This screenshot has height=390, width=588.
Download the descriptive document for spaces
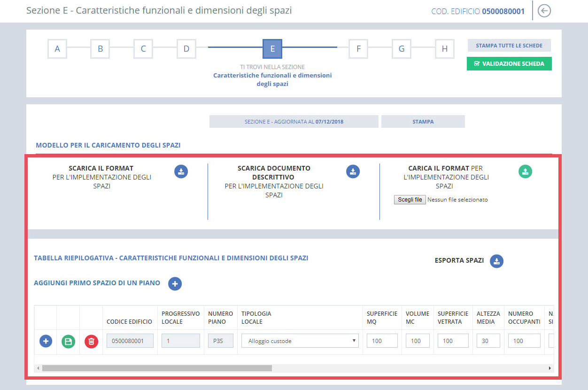(x=353, y=172)
